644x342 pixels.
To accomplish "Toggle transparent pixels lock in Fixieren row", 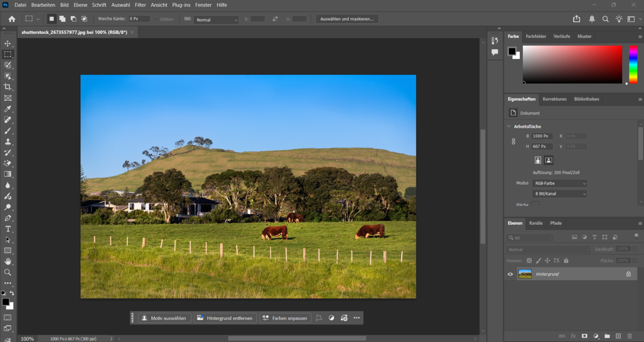I will coord(529,261).
